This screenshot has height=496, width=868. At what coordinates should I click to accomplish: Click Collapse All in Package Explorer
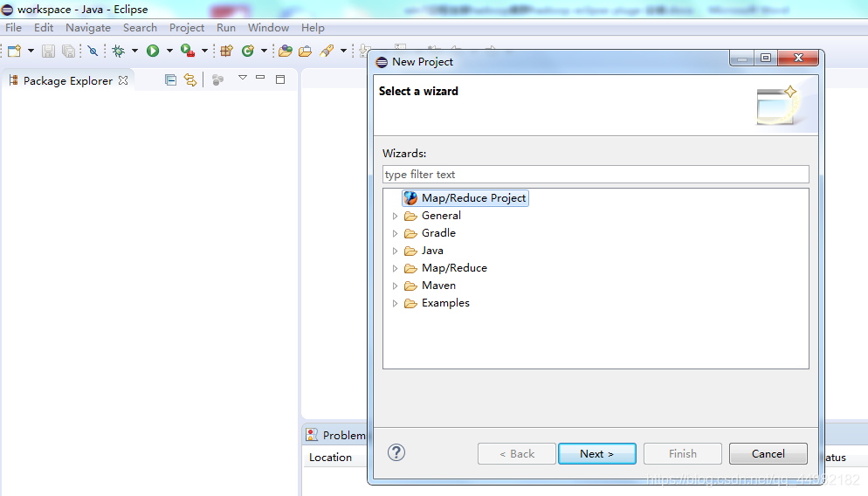click(x=170, y=80)
